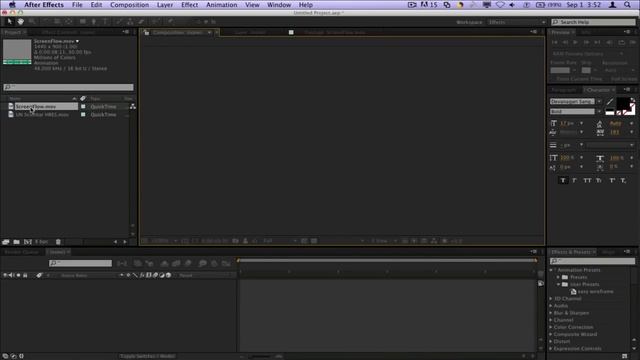Expand the Color Correction effects category
This screenshot has height=360, width=640.
551,327
